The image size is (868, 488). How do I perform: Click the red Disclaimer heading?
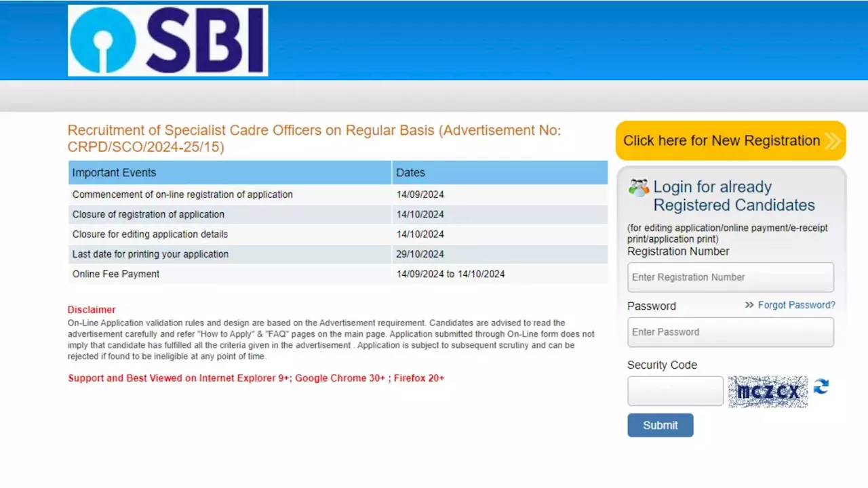coord(92,310)
